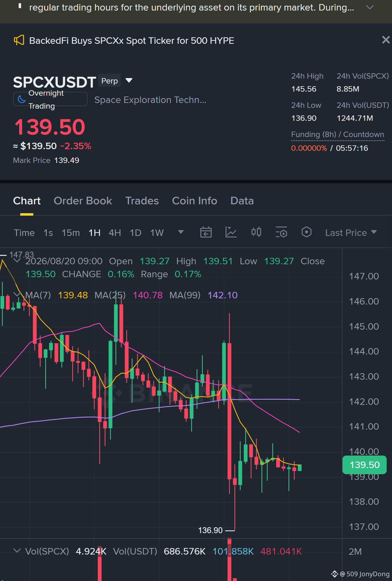Collapse the OHLC info line chevron
Screen dimensions: 392x581
pyautogui.click(x=17, y=261)
